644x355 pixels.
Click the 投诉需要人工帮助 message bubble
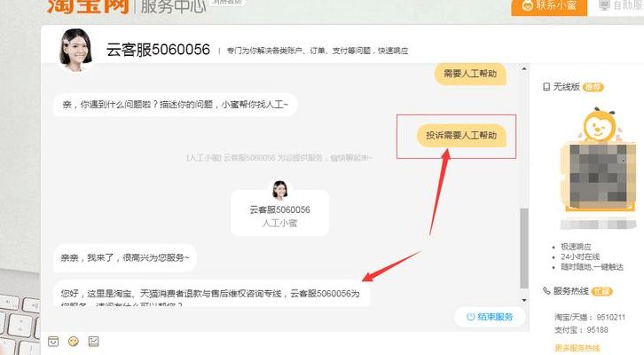point(461,136)
